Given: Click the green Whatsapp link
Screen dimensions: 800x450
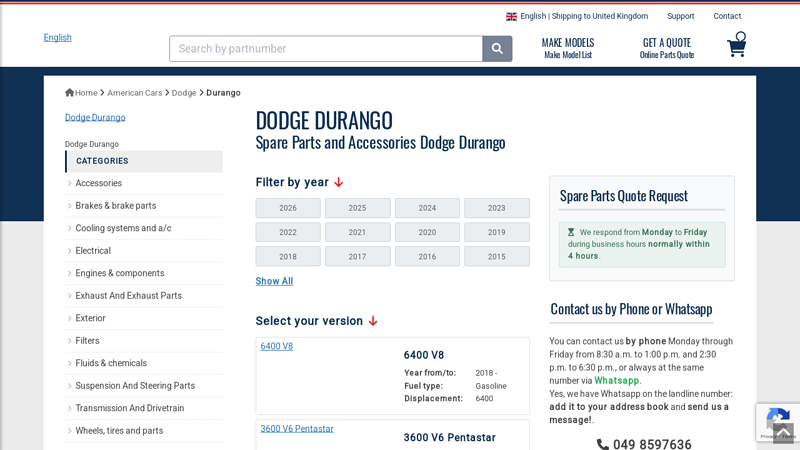Looking at the screenshot, I should click(x=616, y=381).
